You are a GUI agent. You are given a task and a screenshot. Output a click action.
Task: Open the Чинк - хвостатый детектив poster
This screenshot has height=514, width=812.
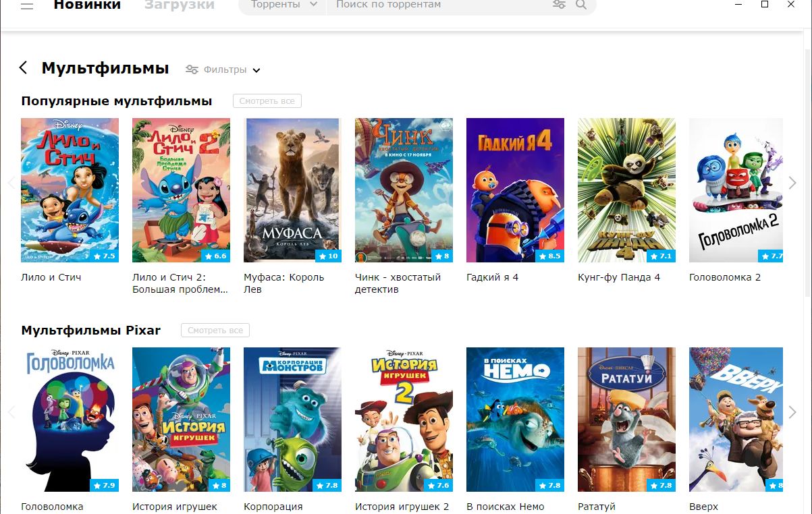[404, 190]
